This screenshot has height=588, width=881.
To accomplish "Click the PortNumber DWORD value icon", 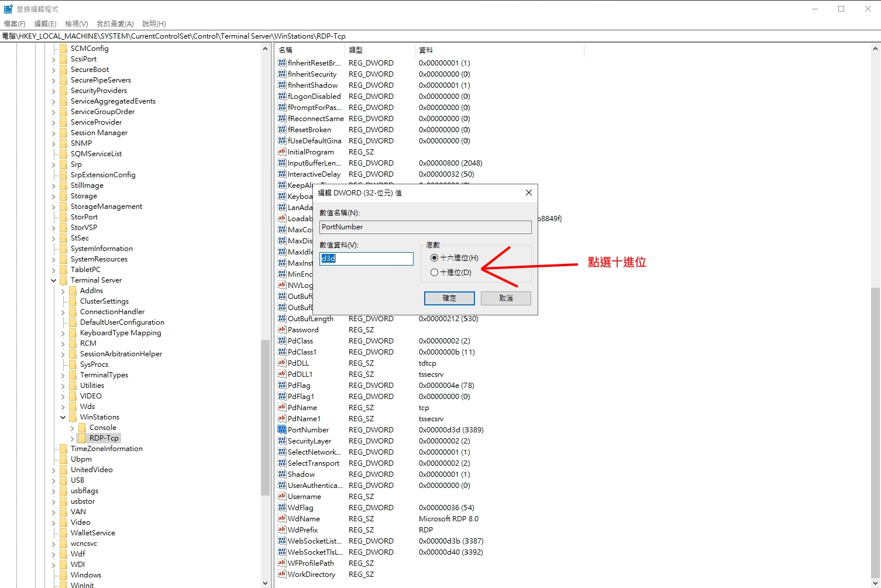I will coord(281,429).
